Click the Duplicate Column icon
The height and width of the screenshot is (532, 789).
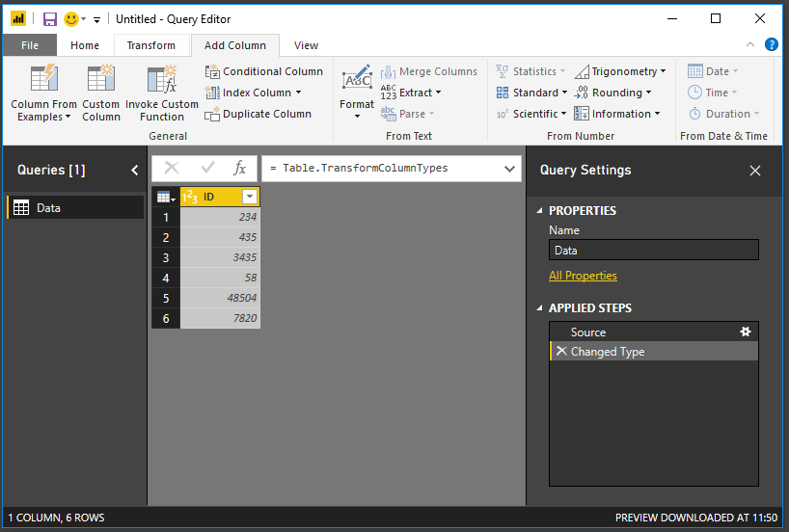click(x=213, y=114)
